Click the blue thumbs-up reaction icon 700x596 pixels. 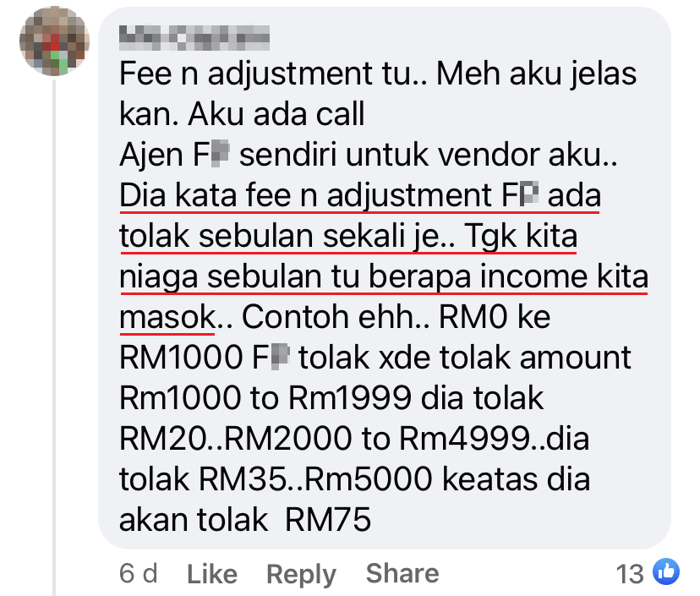666,571
